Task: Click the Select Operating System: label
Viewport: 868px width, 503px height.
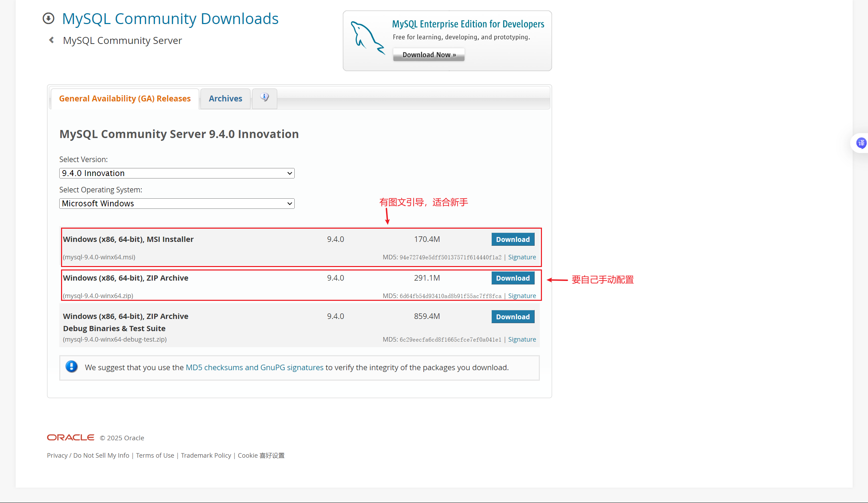Action: coord(101,190)
